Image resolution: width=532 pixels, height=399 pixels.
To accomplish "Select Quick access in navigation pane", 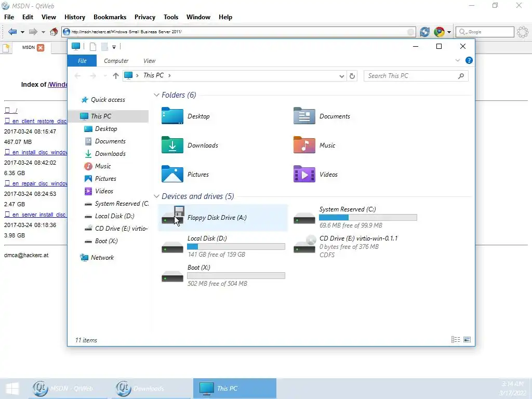I will (108, 100).
